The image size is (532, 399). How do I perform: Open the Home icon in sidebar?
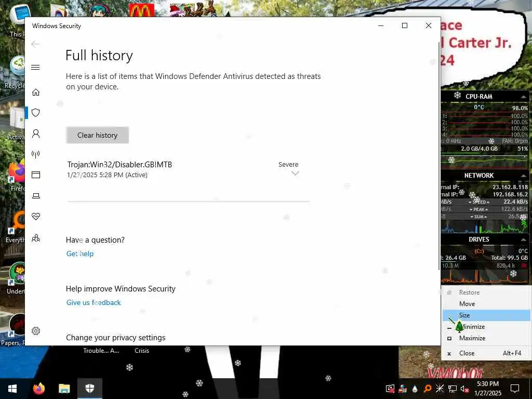pyautogui.click(x=36, y=92)
